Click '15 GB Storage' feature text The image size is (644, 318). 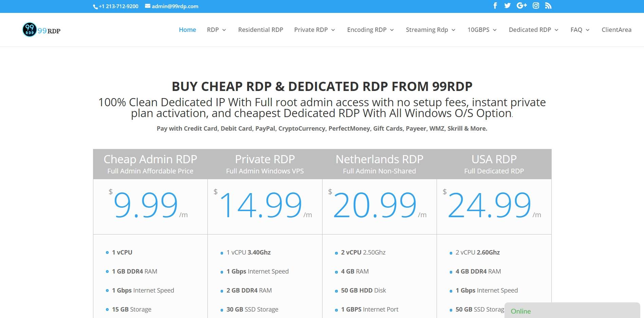tap(132, 309)
